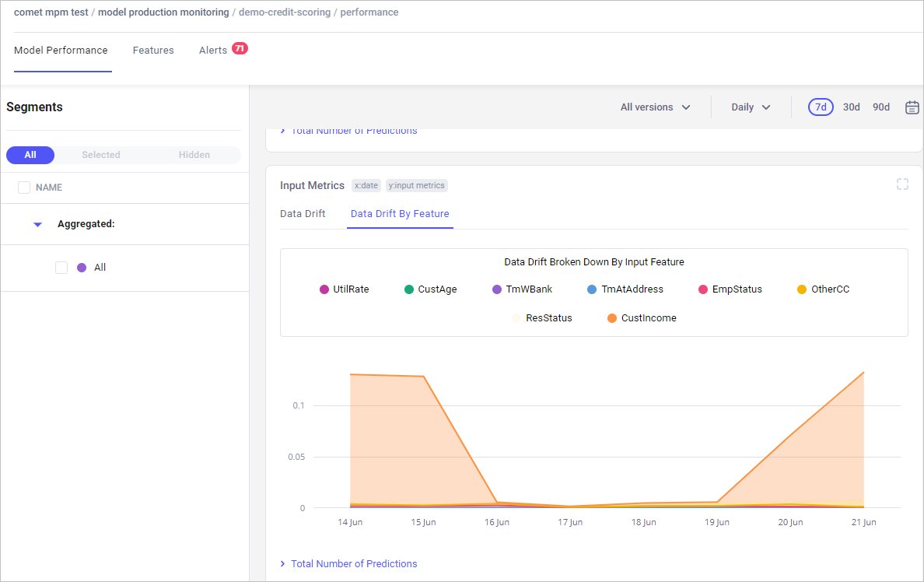Viewport: 924px width, 582px height.
Task: Collapse the Aggregated segment group
Action: click(x=37, y=225)
